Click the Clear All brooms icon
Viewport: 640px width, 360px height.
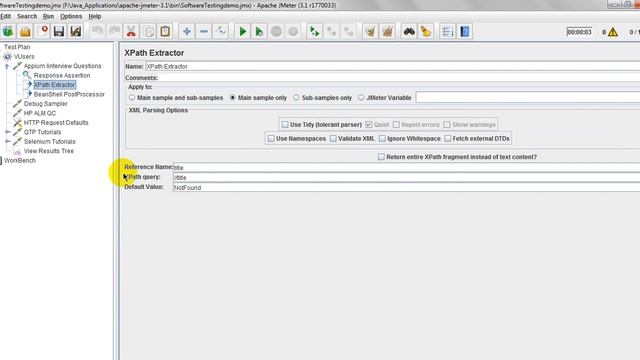[387, 31]
